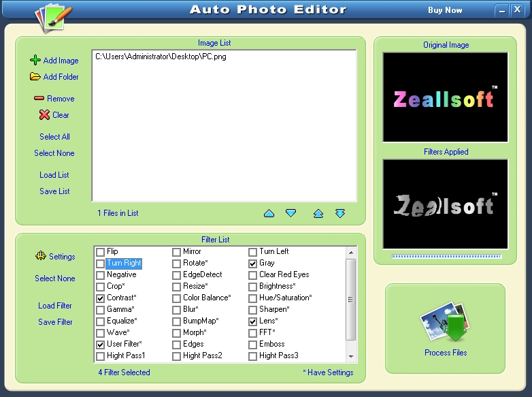Viewport: 532px width, 397px height.
Task: Check the Rotate filter
Action: [176, 264]
